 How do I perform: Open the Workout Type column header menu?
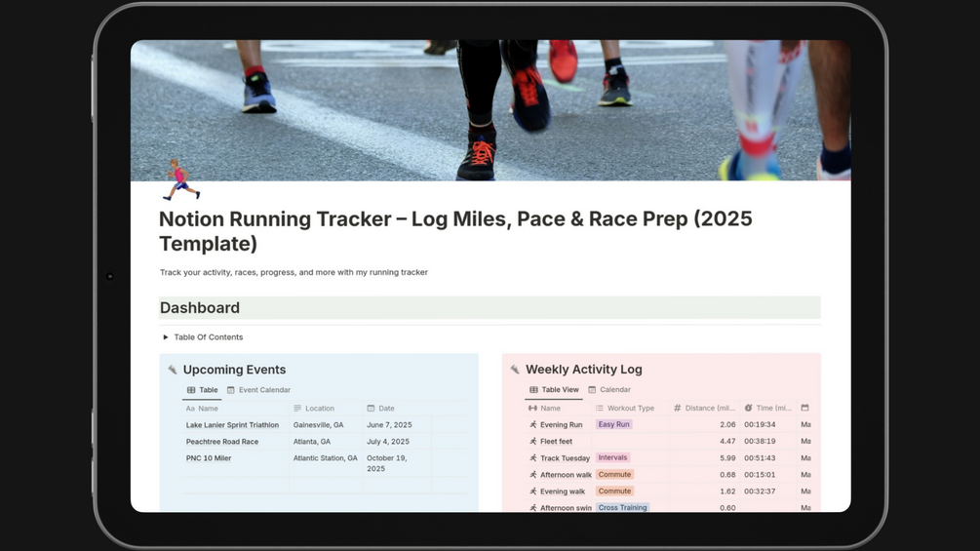[x=630, y=409]
